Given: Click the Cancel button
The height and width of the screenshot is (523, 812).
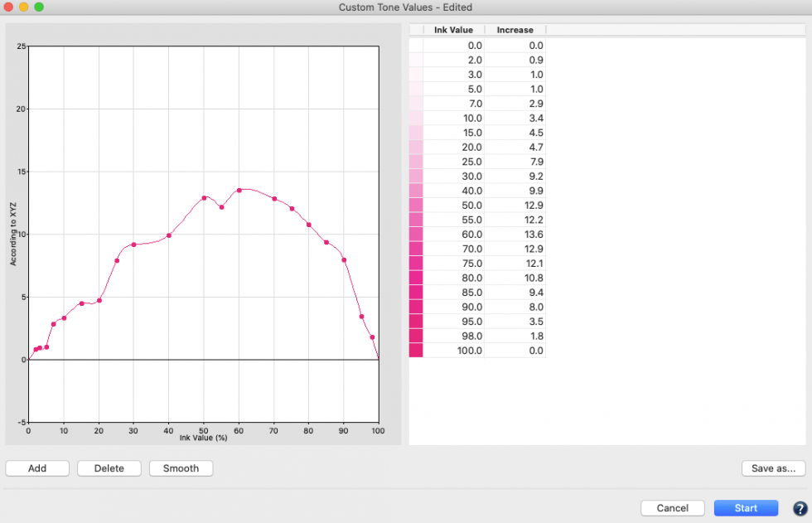Looking at the screenshot, I should [673, 508].
